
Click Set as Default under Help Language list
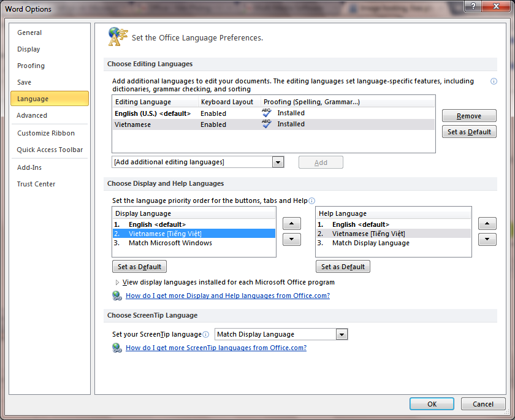(x=343, y=267)
